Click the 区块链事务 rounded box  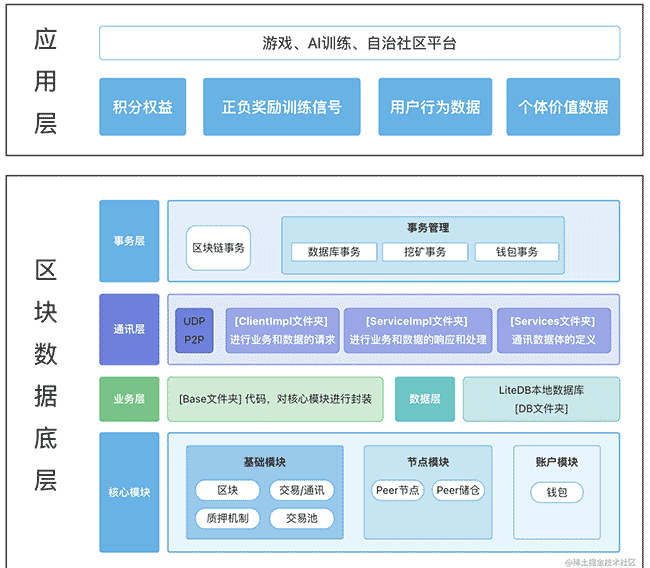pyautogui.click(x=218, y=248)
